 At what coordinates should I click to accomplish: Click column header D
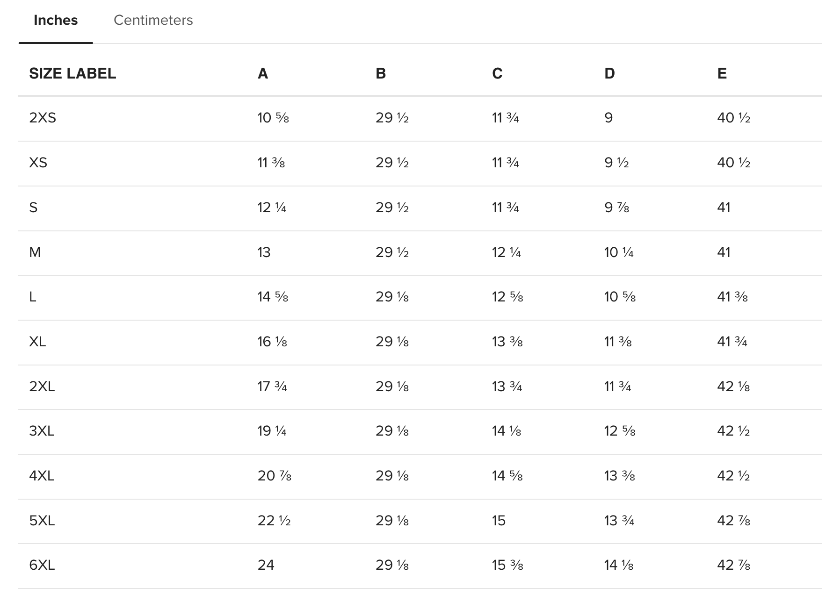click(609, 73)
